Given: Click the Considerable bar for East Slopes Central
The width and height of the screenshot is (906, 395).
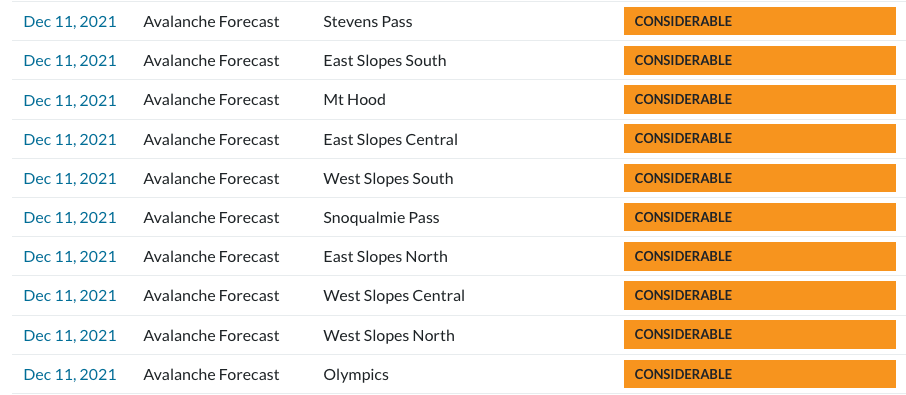Looking at the screenshot, I should (x=759, y=139).
